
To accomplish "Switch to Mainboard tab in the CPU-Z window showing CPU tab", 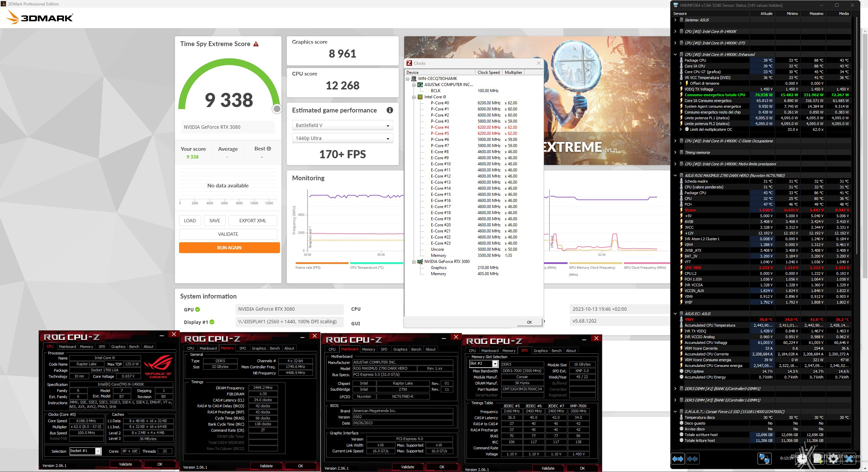I will click(x=67, y=347).
